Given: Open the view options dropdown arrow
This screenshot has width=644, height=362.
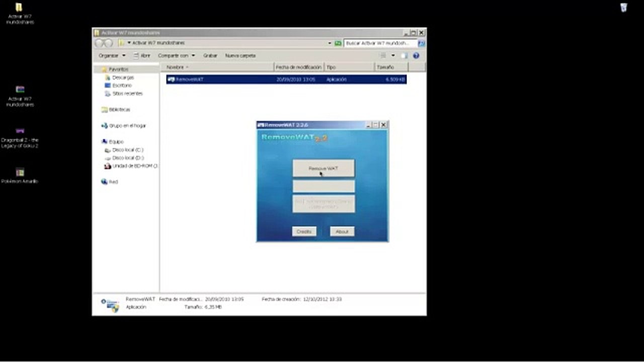Looking at the screenshot, I should pos(393,56).
